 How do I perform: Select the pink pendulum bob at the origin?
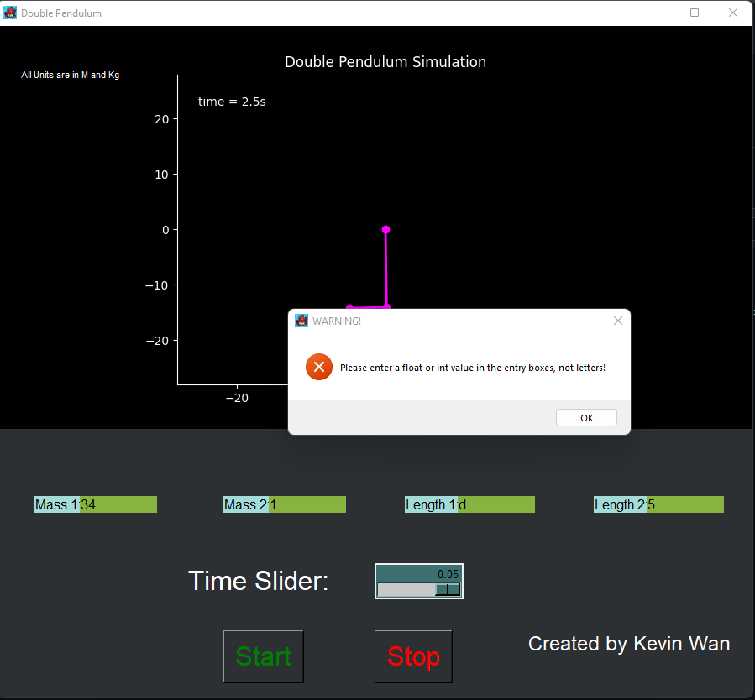coord(385,229)
